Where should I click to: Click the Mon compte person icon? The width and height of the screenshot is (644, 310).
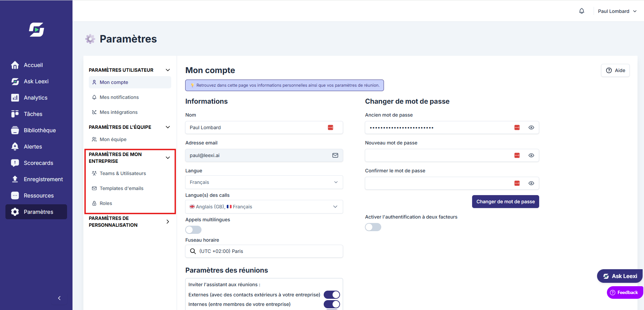(94, 82)
